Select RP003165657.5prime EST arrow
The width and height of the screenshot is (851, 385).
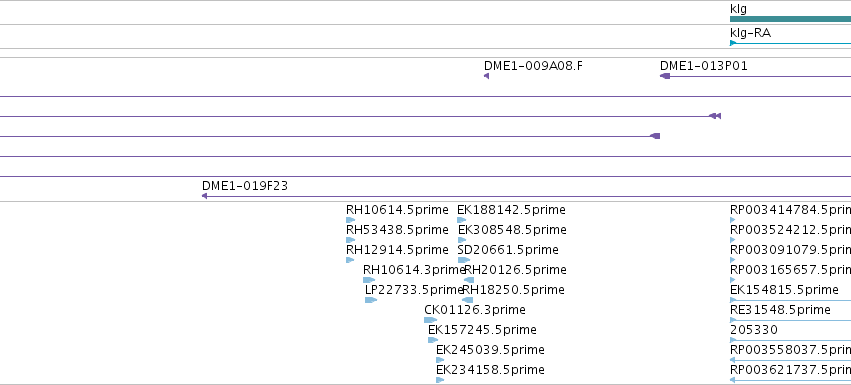[733, 280]
